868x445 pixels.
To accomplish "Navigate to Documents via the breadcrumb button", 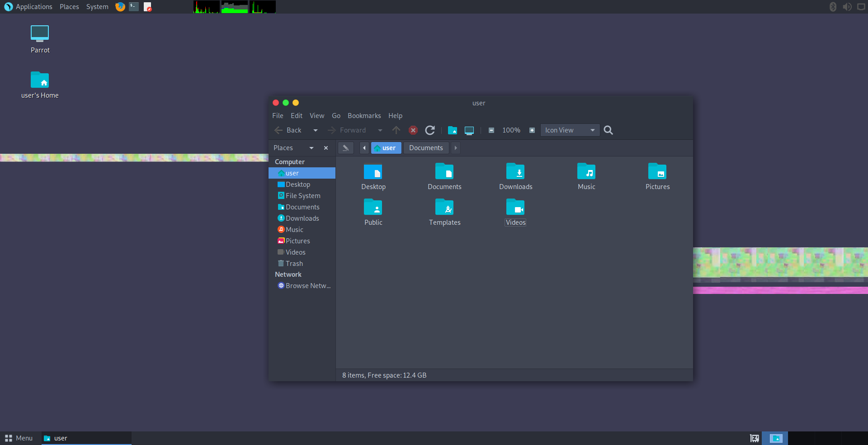I will tap(425, 148).
